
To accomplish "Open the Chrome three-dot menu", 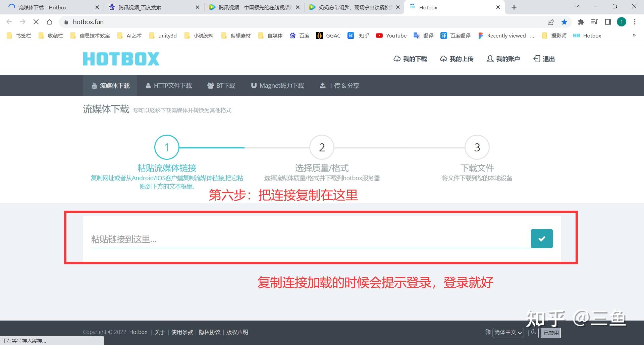I will click(635, 22).
